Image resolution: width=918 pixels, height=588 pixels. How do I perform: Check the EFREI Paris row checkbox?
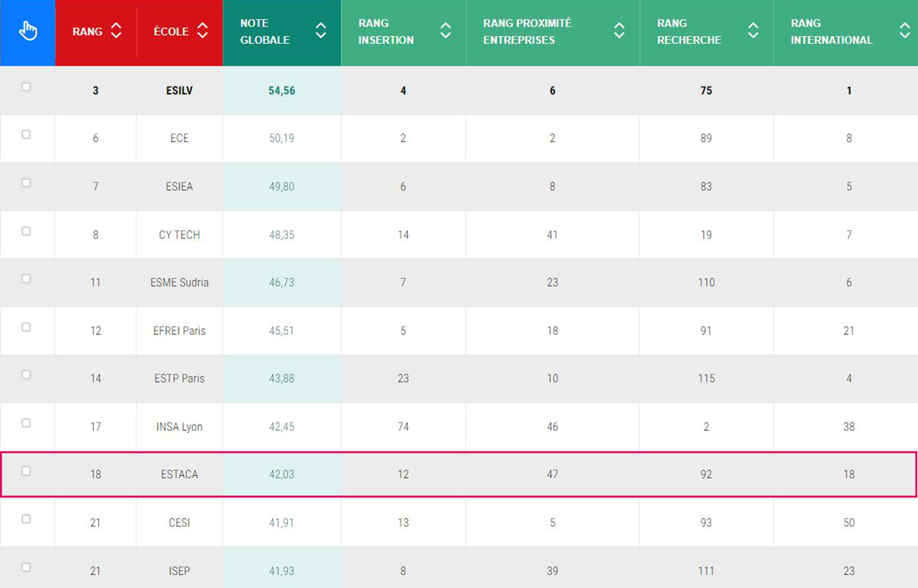(x=26, y=327)
